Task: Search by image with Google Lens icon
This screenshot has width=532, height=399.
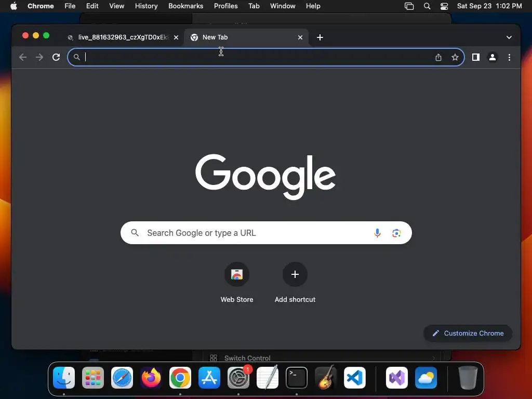Action: pos(396,233)
